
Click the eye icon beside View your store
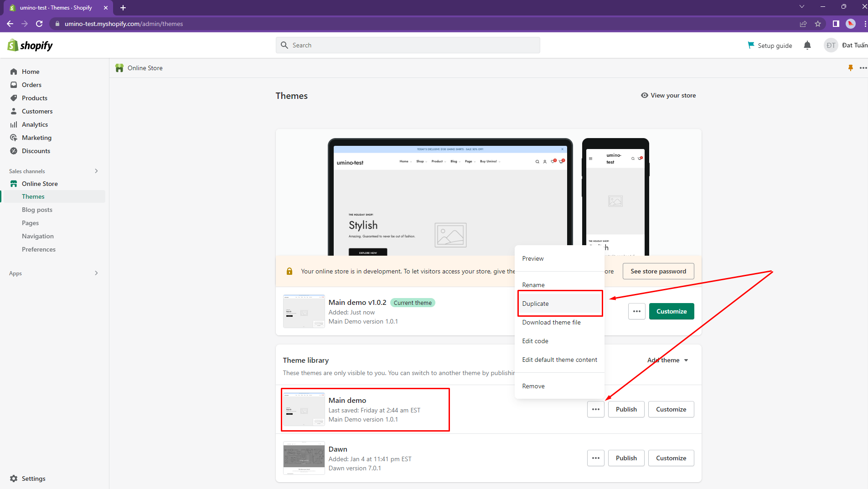click(645, 95)
